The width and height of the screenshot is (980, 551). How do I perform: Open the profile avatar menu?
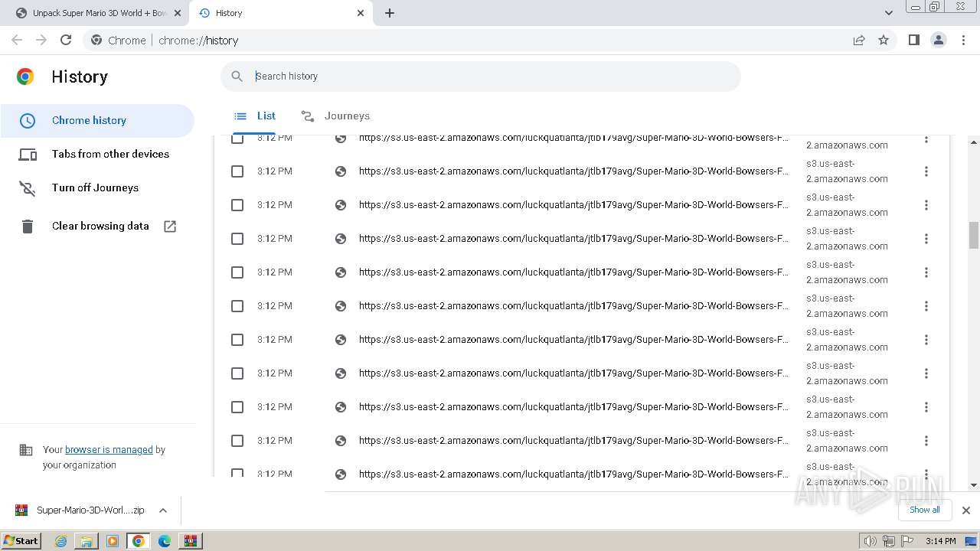pyautogui.click(x=938, y=41)
